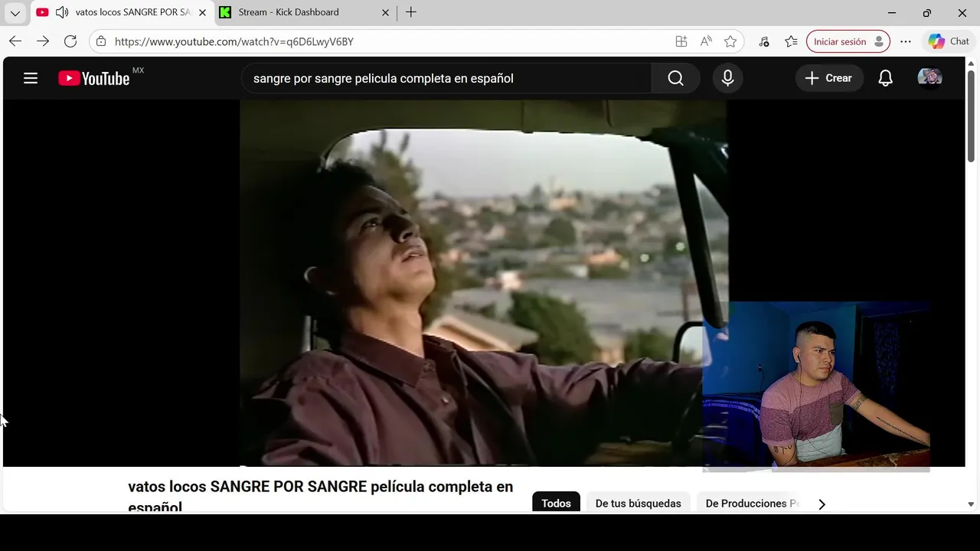
Task: Click the scrollbar down arrow
Action: click(971, 505)
